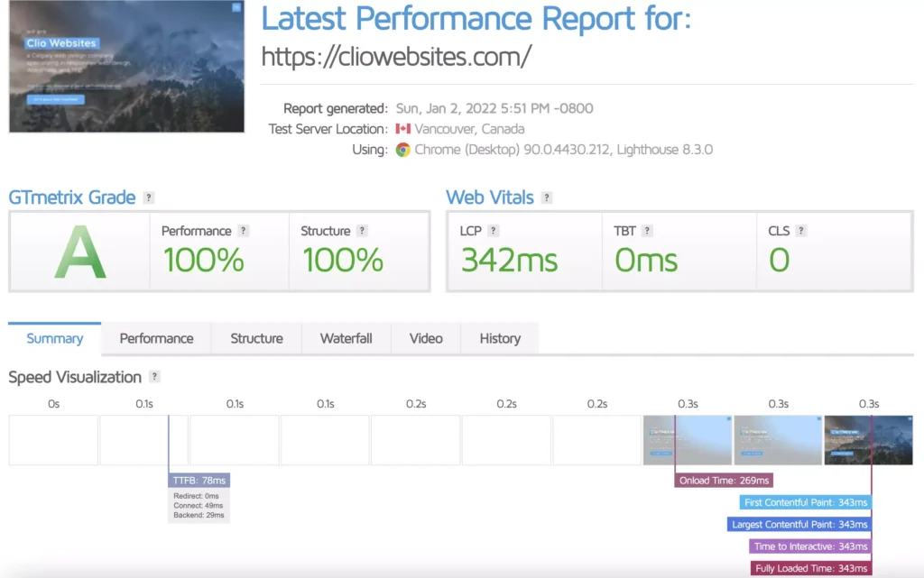The height and width of the screenshot is (578, 924).
Task: Open the Performance score help icon
Action: pos(243,231)
